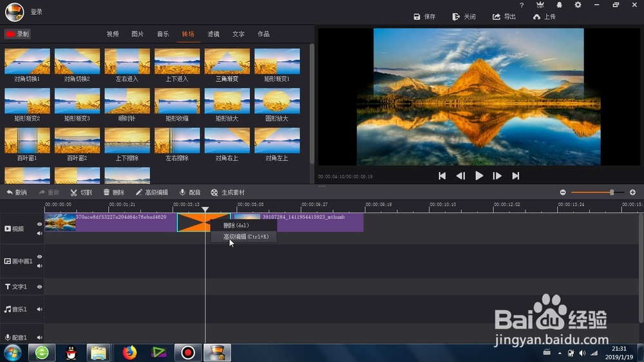
Task: Click the 上传 upload icon
Action: (x=537, y=17)
